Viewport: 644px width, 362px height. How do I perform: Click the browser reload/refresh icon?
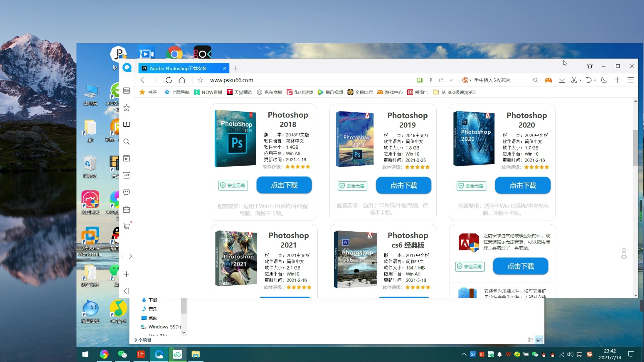[x=169, y=80]
